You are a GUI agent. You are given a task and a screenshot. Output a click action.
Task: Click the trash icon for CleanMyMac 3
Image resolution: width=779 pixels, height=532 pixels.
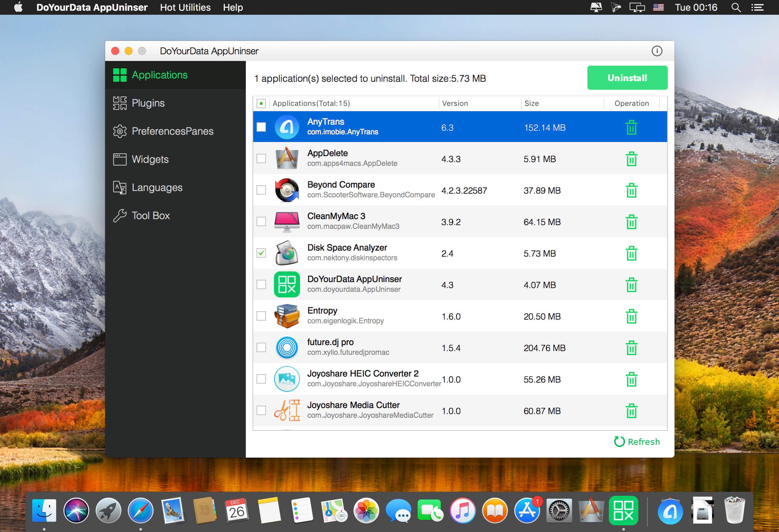(x=631, y=222)
